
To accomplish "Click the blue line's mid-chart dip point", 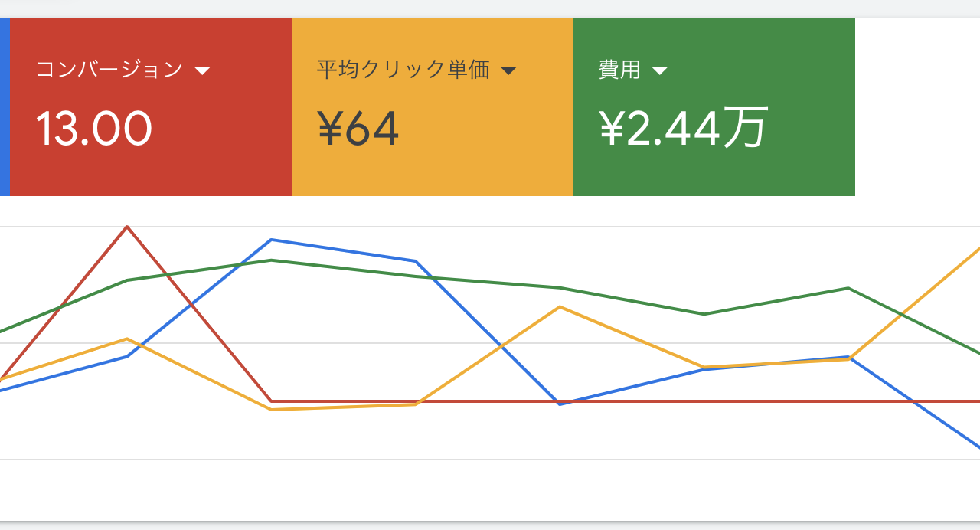I will (560, 404).
